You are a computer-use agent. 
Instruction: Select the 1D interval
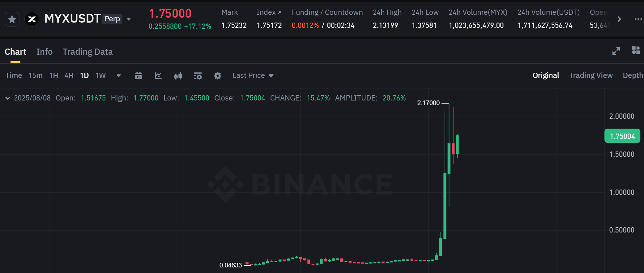click(x=84, y=75)
